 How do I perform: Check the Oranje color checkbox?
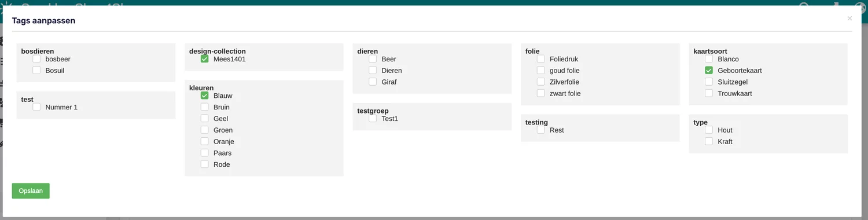tap(205, 141)
